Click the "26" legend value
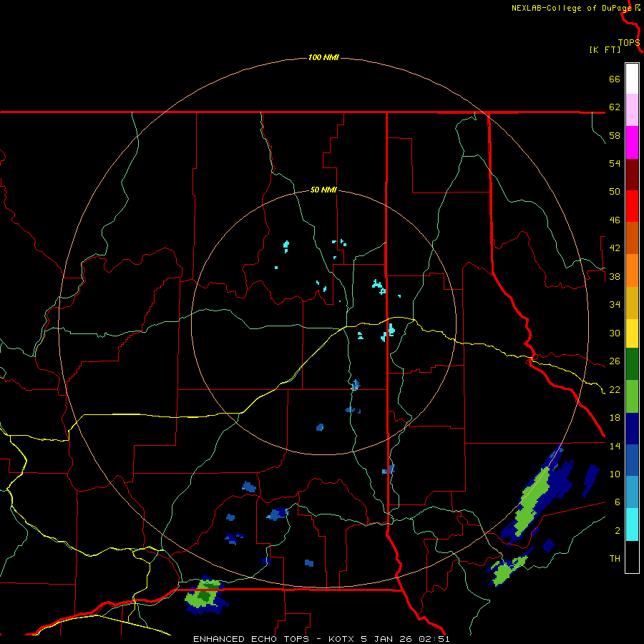Image resolution: width=644 pixels, height=644 pixels. tap(615, 361)
